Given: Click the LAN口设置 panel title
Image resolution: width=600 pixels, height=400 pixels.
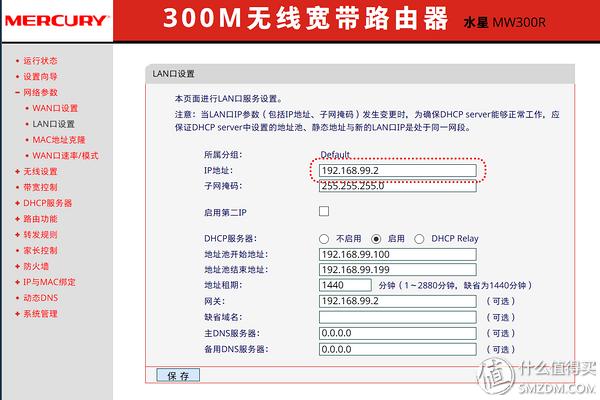Looking at the screenshot, I should (173, 74).
